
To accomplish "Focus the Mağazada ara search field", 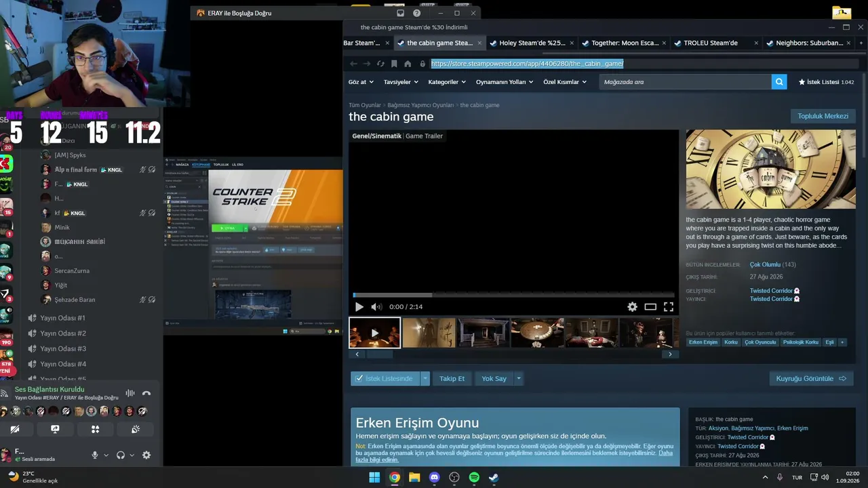I will click(686, 82).
